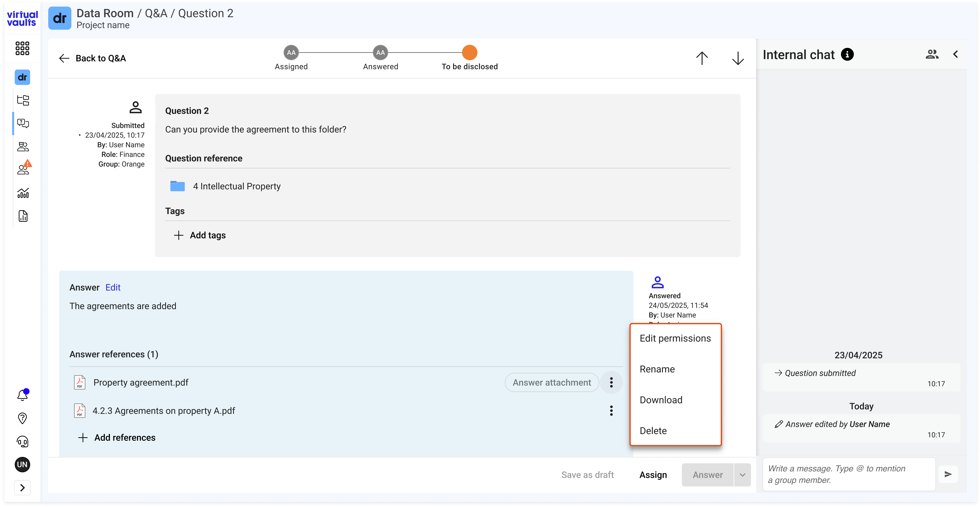Open the support headset icon
Viewport: 980px width, 507px height.
pos(23,442)
